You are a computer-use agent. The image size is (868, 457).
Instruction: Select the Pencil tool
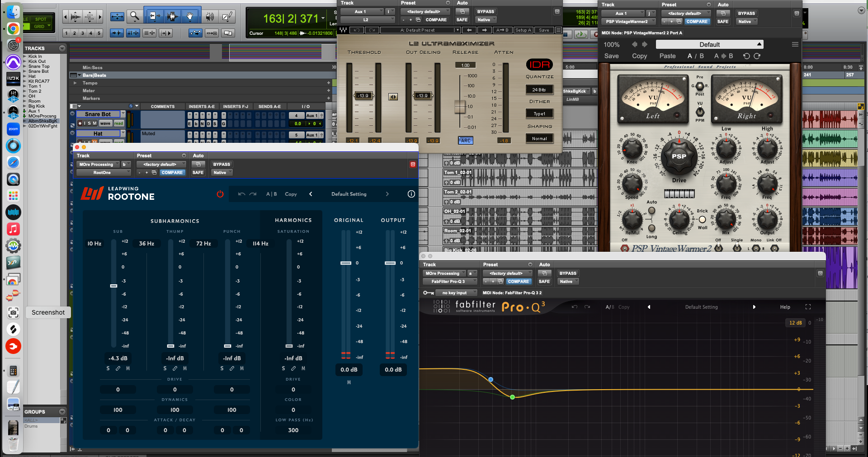(x=226, y=17)
